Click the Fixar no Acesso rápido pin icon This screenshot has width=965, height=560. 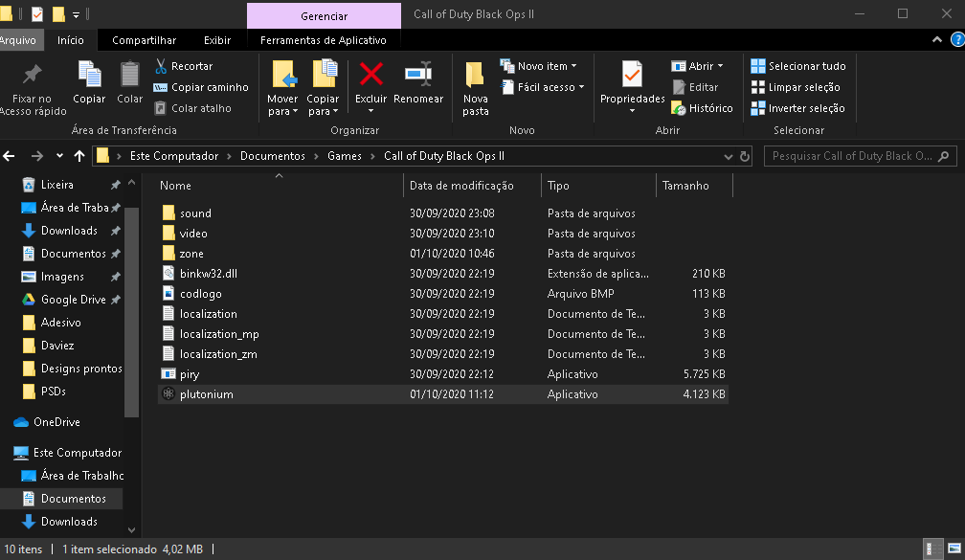point(32,75)
